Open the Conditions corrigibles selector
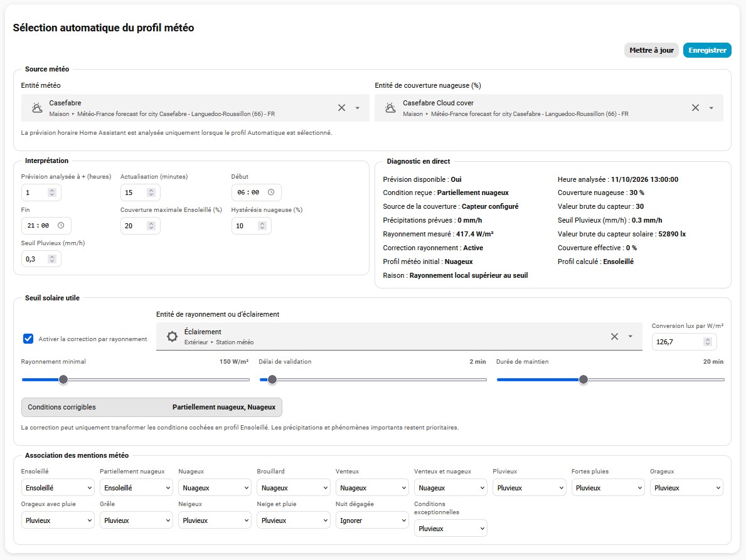The width and height of the screenshot is (746, 560). (x=152, y=408)
